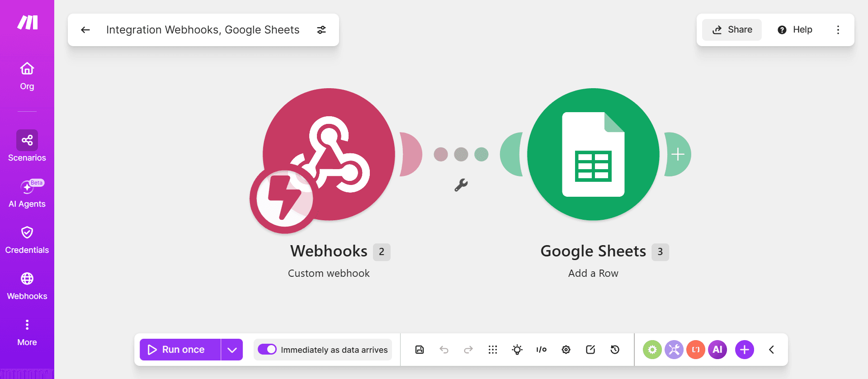
Task: Open the AI Agents beta section
Action: 27,194
